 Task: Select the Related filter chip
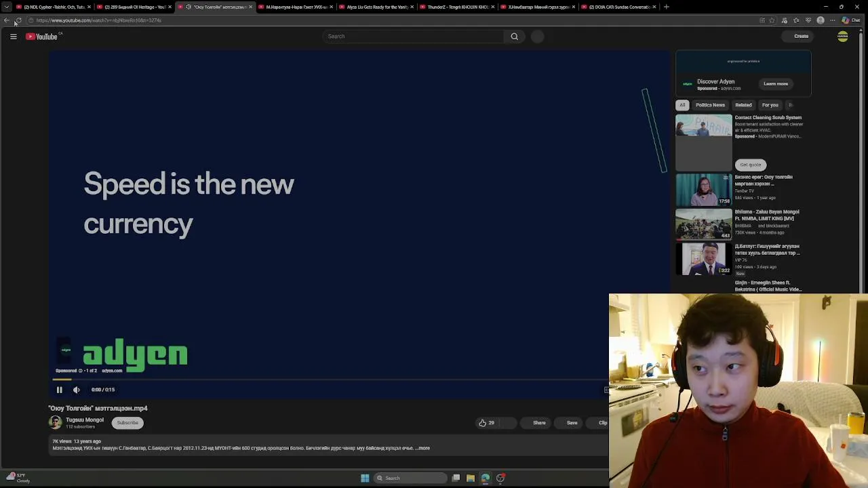pos(743,105)
